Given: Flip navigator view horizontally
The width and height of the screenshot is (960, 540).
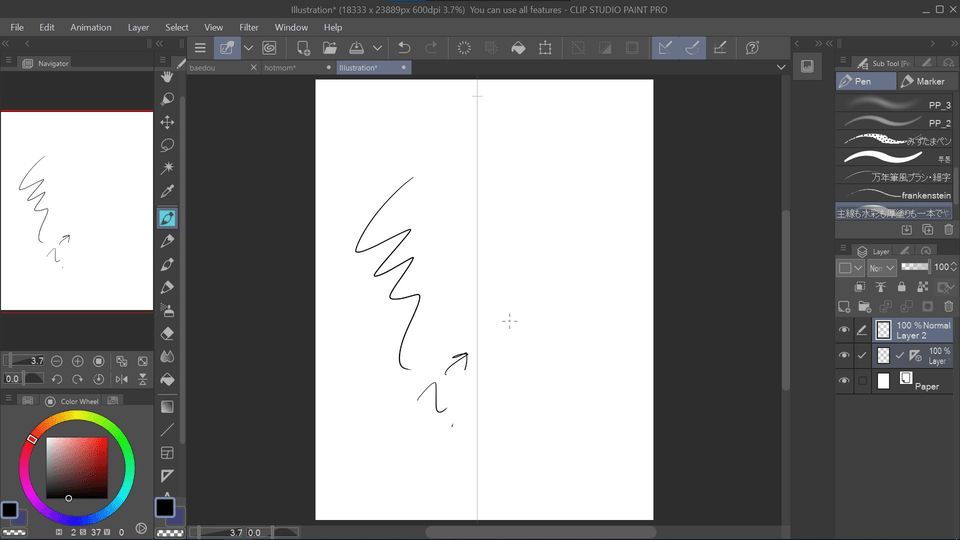Looking at the screenshot, I should [122, 379].
